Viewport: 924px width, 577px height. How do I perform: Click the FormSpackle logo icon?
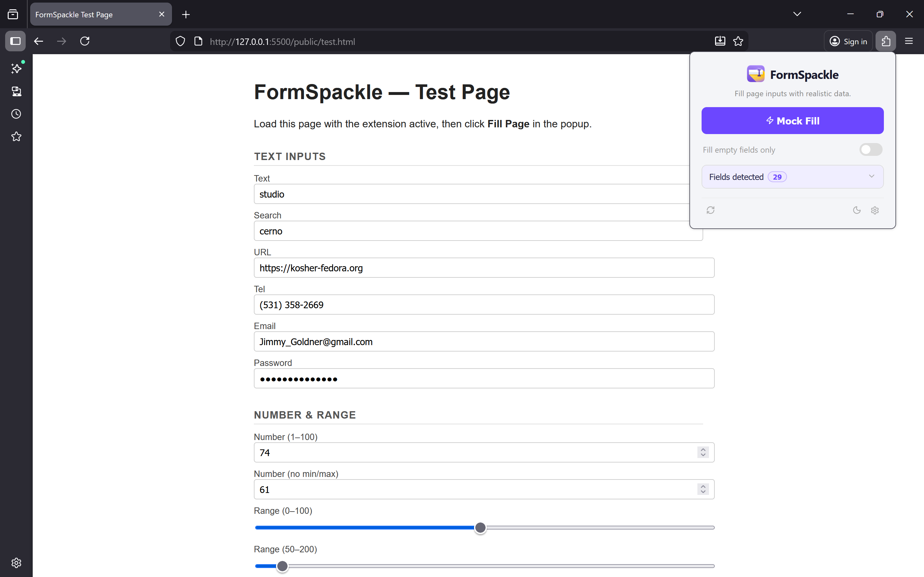pyautogui.click(x=756, y=74)
